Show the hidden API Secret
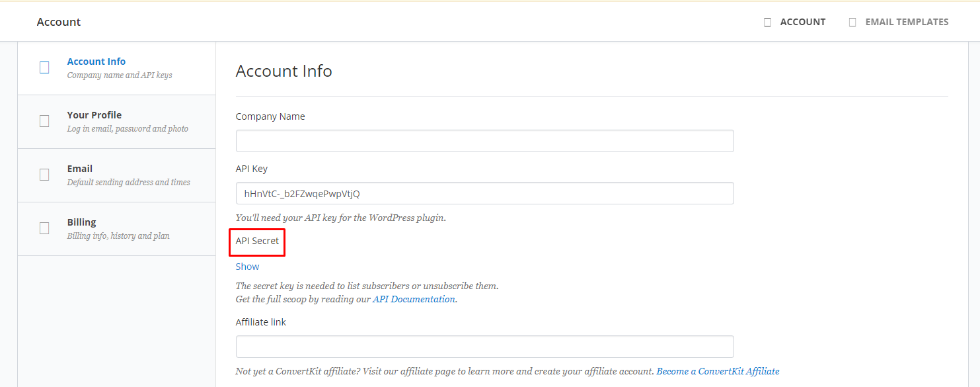This screenshot has width=980, height=387. [248, 267]
